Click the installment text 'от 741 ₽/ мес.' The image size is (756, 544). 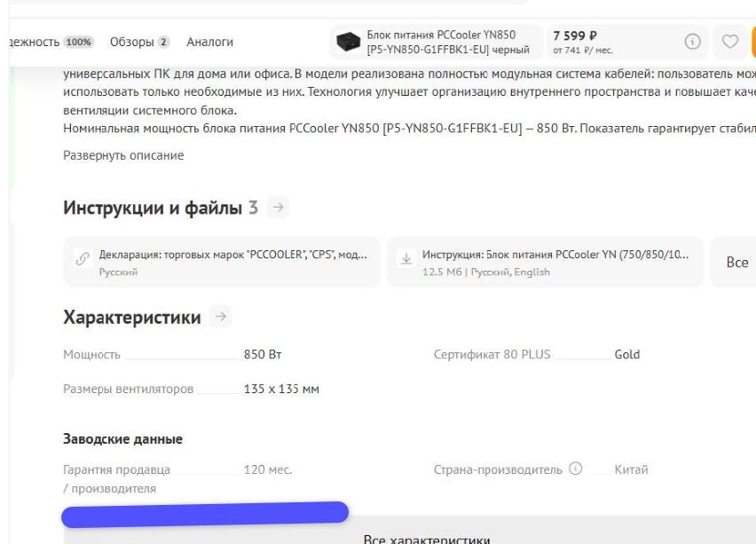[x=583, y=51]
